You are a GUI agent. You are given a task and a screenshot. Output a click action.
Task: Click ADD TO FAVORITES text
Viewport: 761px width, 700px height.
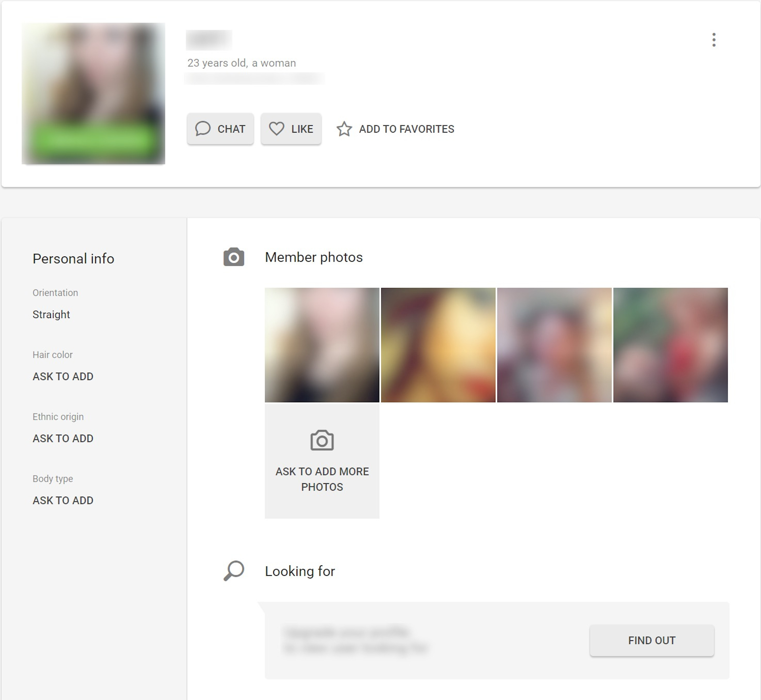click(x=406, y=129)
